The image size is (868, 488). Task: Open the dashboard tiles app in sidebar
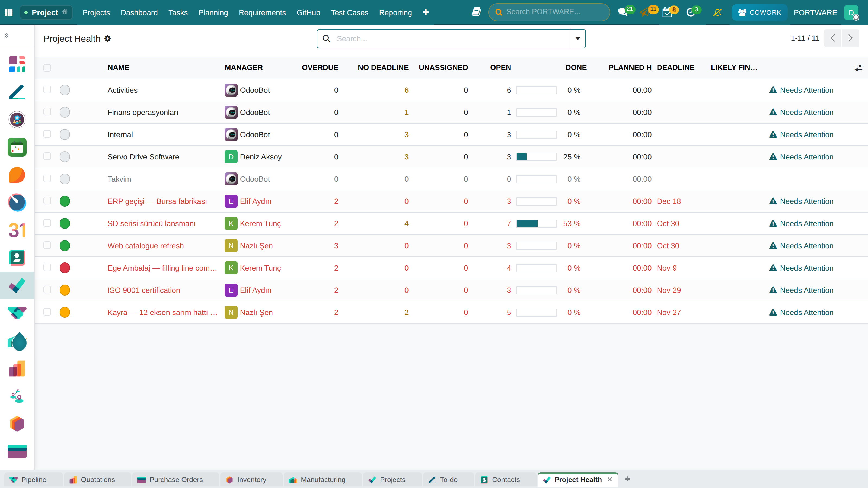(17, 64)
